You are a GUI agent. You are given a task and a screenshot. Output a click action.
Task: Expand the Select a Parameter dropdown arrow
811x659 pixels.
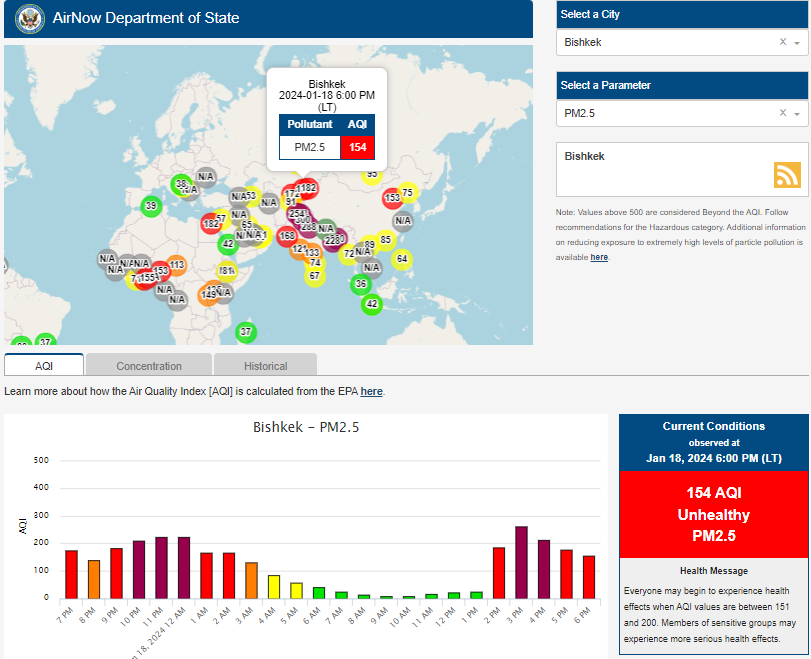[797, 114]
